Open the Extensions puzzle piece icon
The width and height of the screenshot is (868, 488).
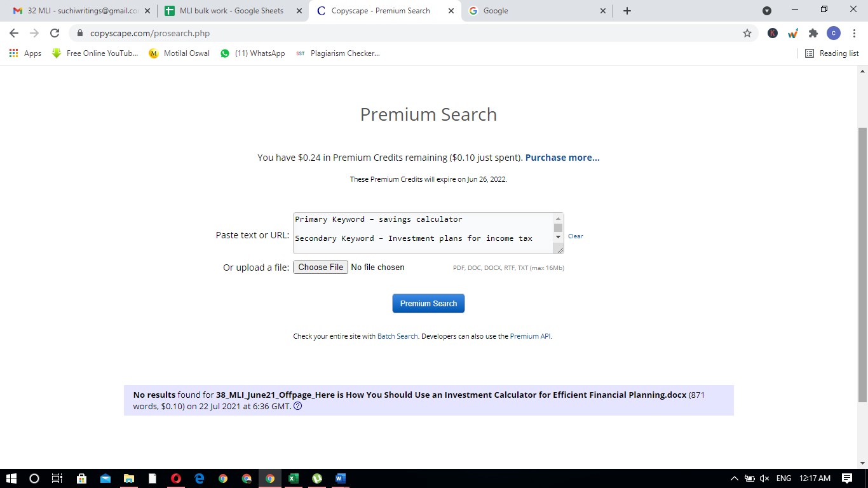point(813,33)
